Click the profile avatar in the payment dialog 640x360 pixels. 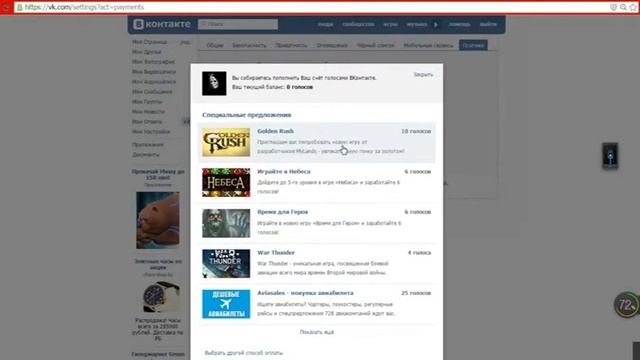(214, 83)
